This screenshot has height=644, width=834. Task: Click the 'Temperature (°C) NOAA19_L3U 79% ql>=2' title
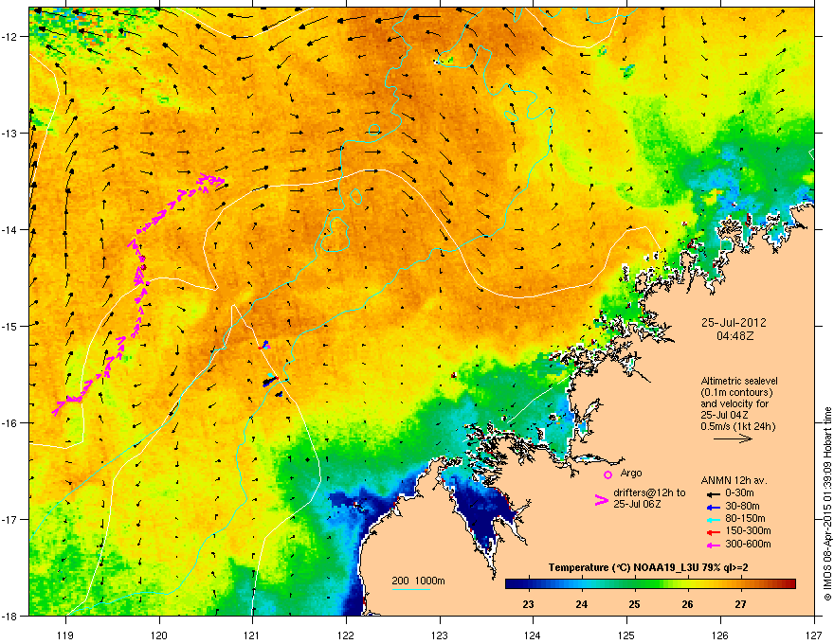tap(648, 567)
